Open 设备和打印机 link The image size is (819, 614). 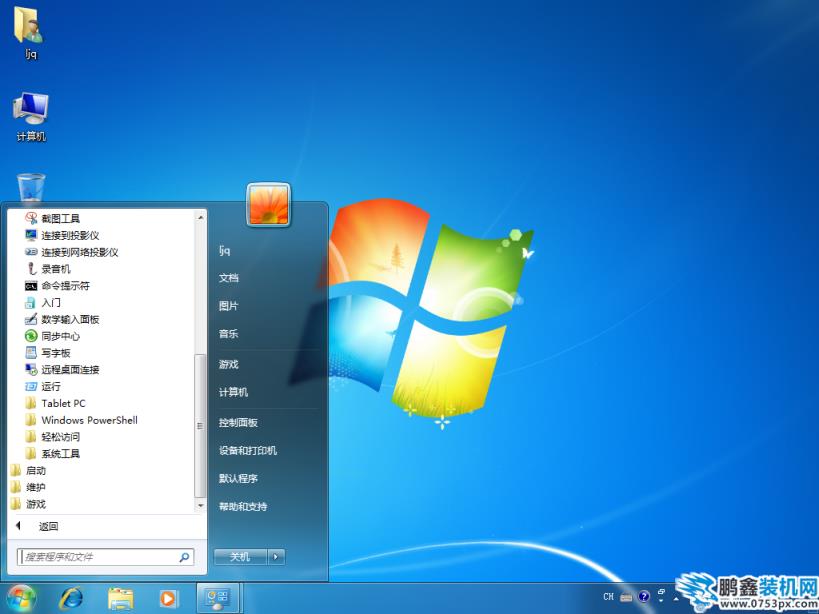(248, 450)
